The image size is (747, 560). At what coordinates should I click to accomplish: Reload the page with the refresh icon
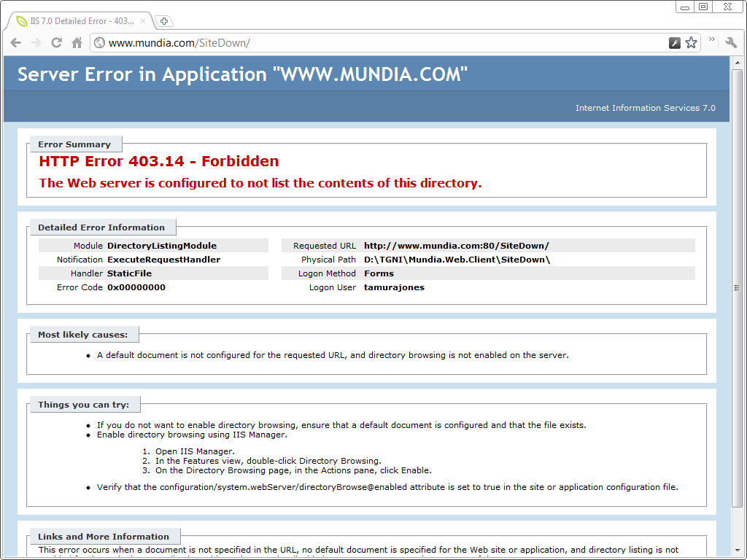coord(57,43)
